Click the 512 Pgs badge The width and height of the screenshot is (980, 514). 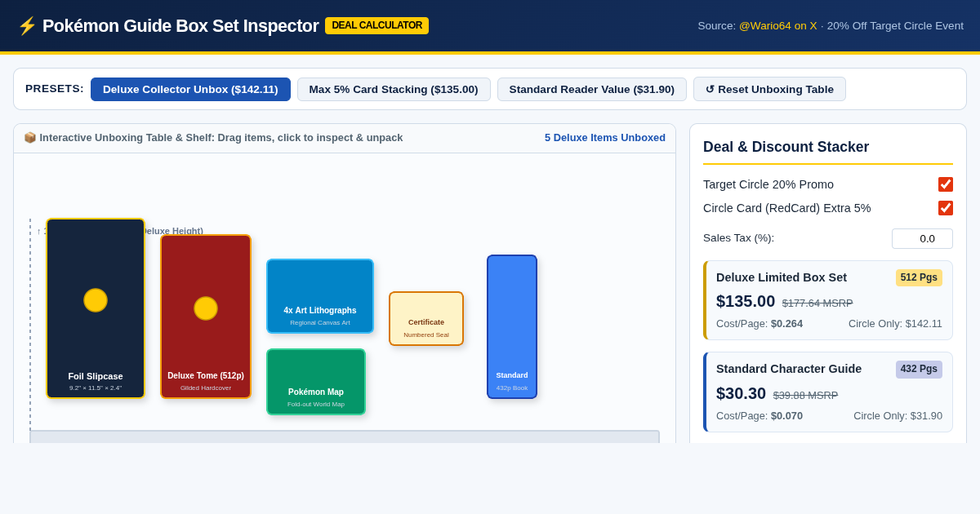919,277
